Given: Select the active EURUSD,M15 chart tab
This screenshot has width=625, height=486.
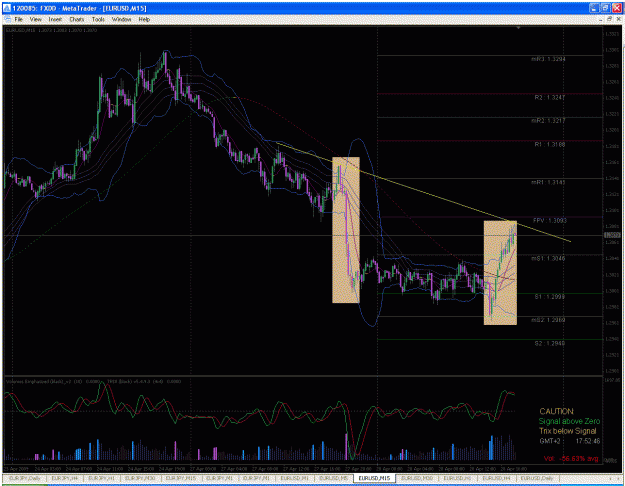Looking at the screenshot, I should (x=374, y=478).
